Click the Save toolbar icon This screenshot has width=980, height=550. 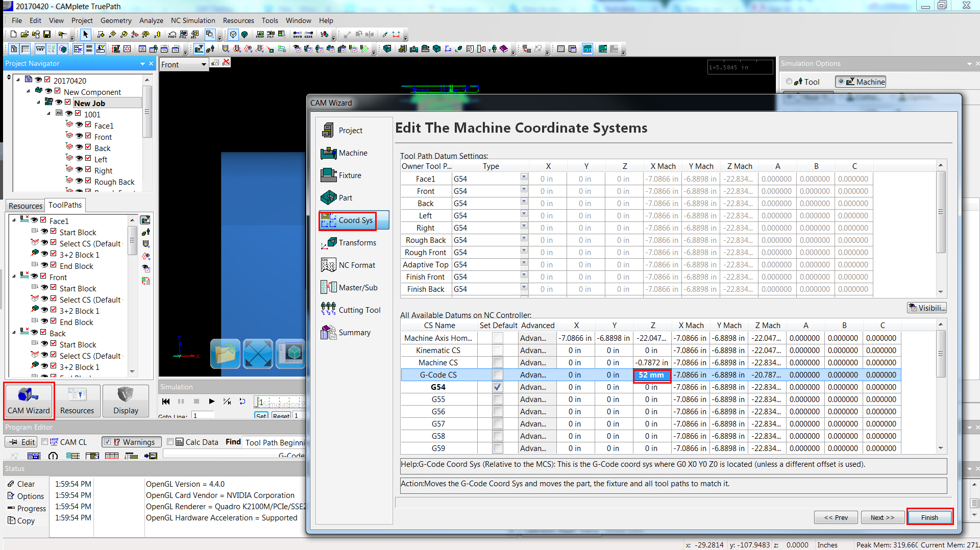(47, 34)
